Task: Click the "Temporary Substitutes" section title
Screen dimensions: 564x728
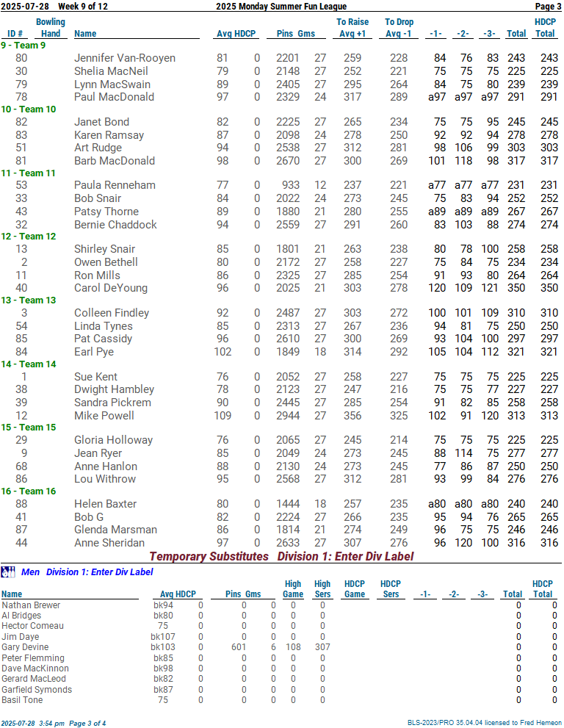Action: tap(209, 557)
